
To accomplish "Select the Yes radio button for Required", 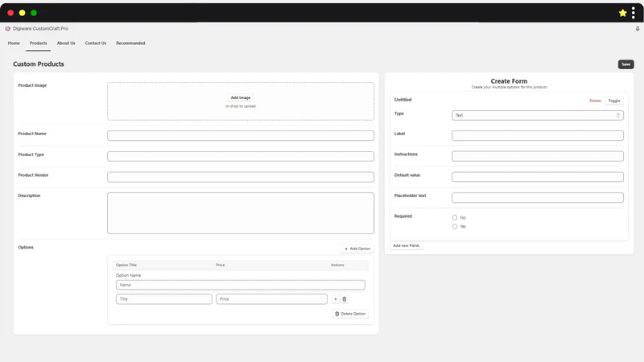I will (455, 227).
